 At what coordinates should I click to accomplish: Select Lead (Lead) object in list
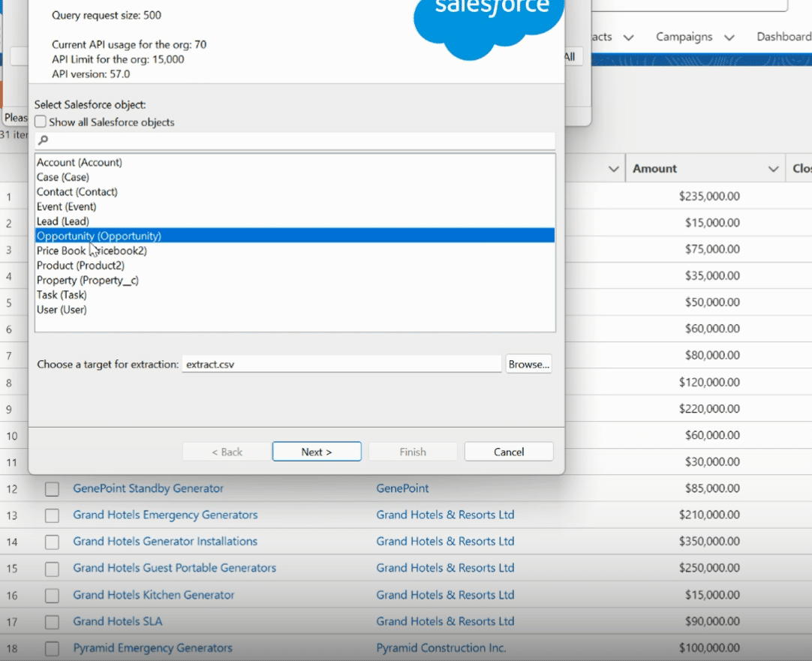click(295, 221)
